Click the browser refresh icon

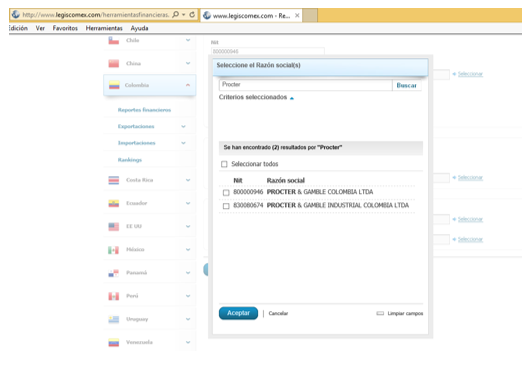192,15
